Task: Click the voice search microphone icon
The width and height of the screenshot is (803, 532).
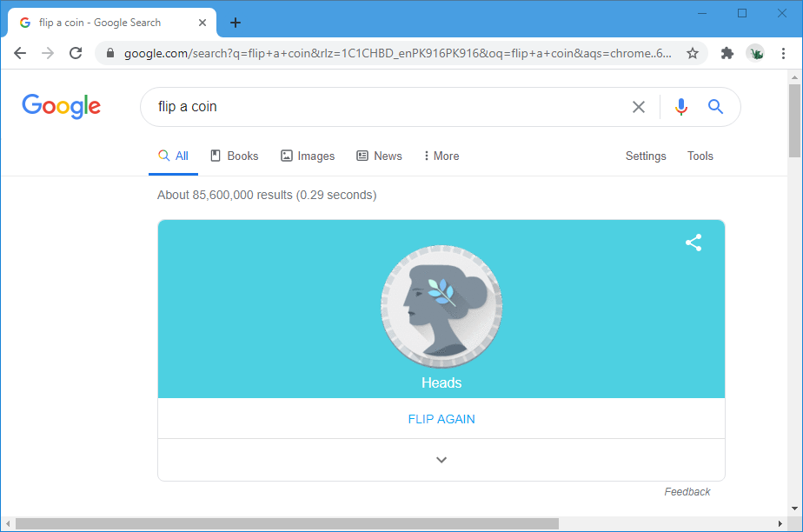Action: point(680,107)
